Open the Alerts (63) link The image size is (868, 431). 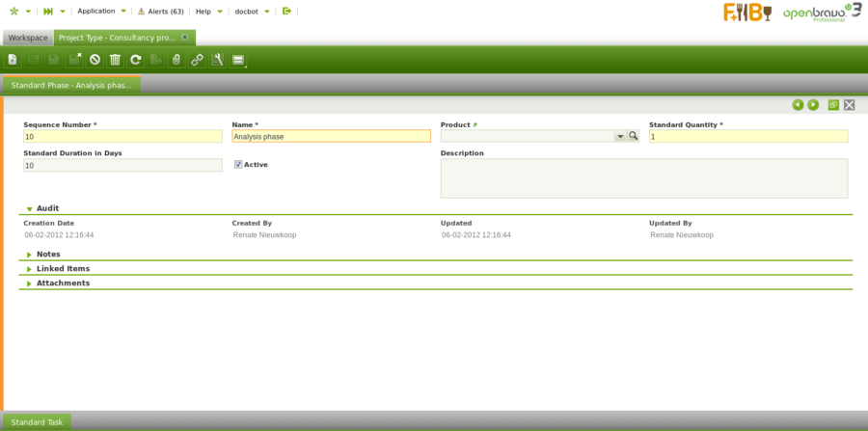coord(160,11)
